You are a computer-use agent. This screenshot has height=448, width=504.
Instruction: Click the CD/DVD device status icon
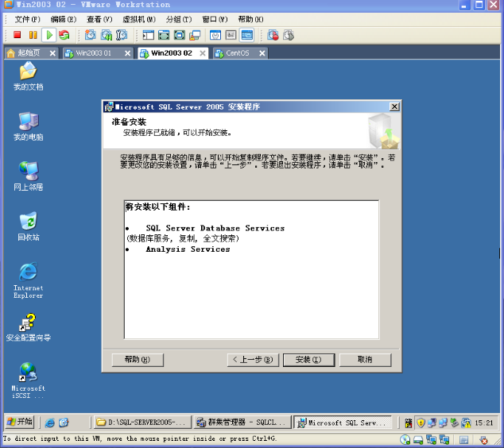[x=405, y=439]
